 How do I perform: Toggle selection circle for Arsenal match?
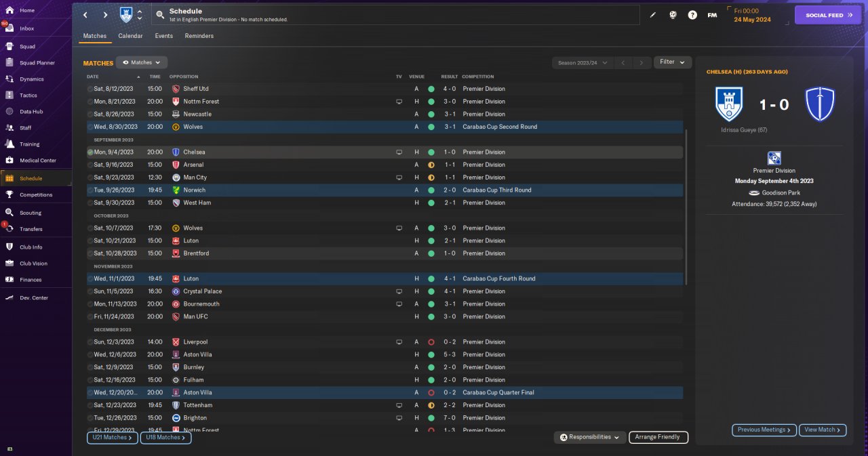[x=90, y=165]
